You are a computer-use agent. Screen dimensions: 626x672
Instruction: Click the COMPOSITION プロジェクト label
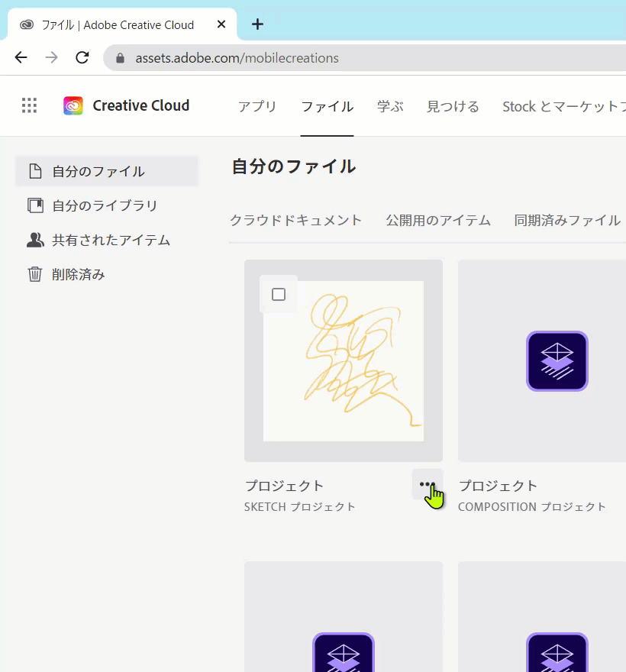532,506
